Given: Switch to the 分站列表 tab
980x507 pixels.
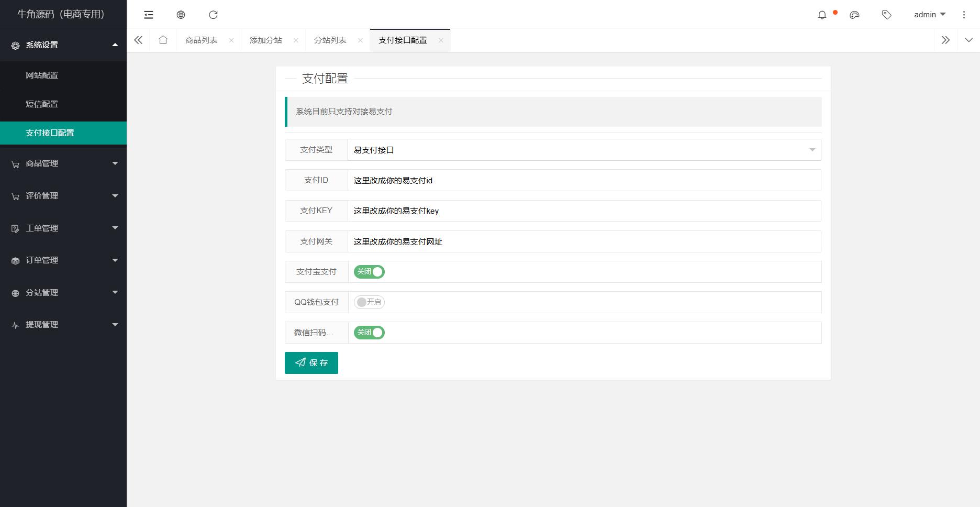Looking at the screenshot, I should pos(330,40).
